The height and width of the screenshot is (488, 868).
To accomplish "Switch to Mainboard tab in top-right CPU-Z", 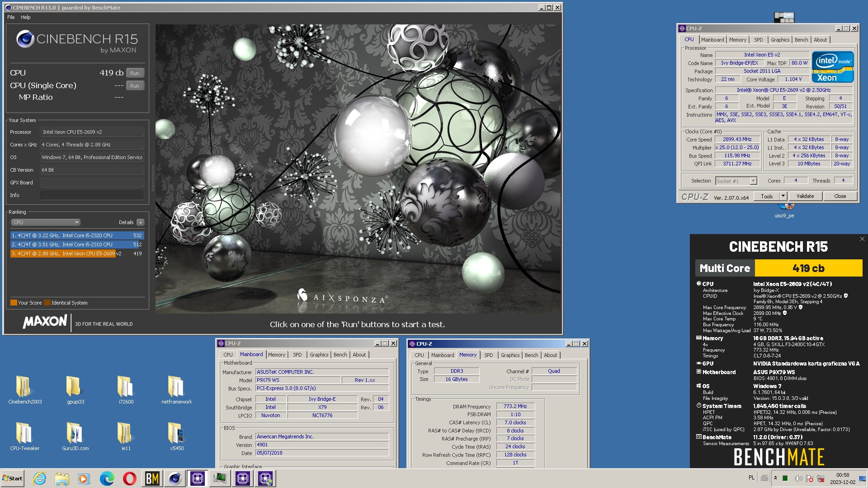I will (712, 40).
